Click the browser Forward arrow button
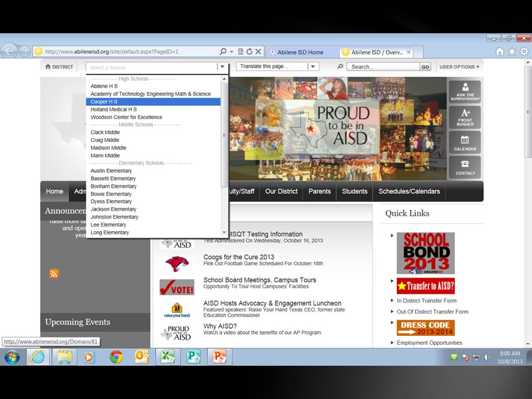 click(24, 52)
